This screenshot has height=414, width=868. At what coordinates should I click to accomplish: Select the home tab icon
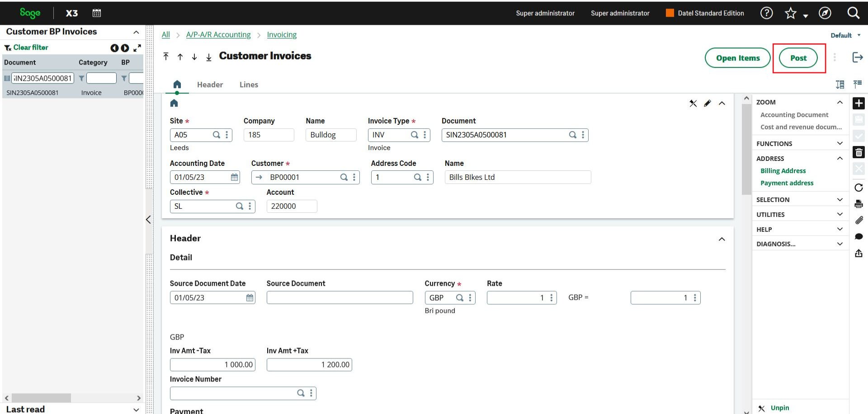coord(177,85)
